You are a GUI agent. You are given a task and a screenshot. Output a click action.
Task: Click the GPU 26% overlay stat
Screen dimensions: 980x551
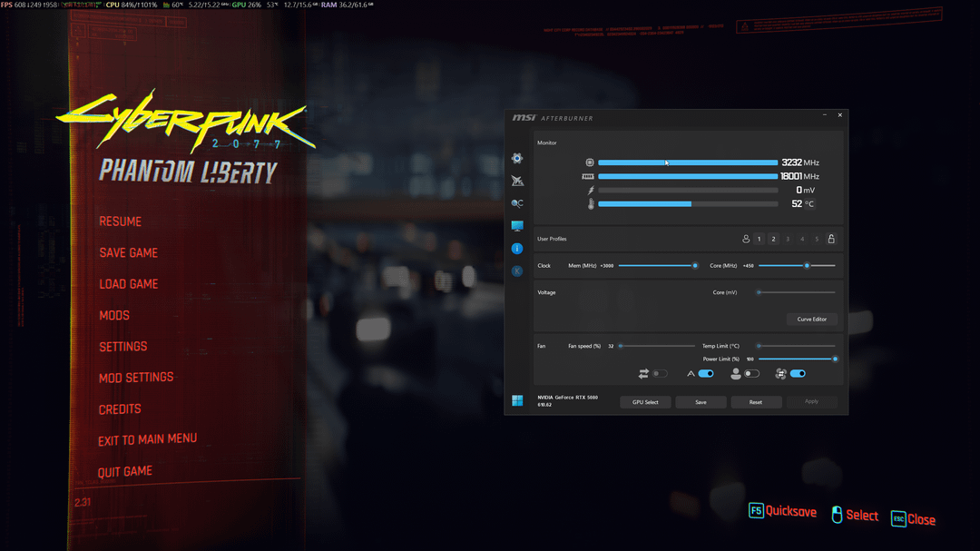[x=247, y=5]
